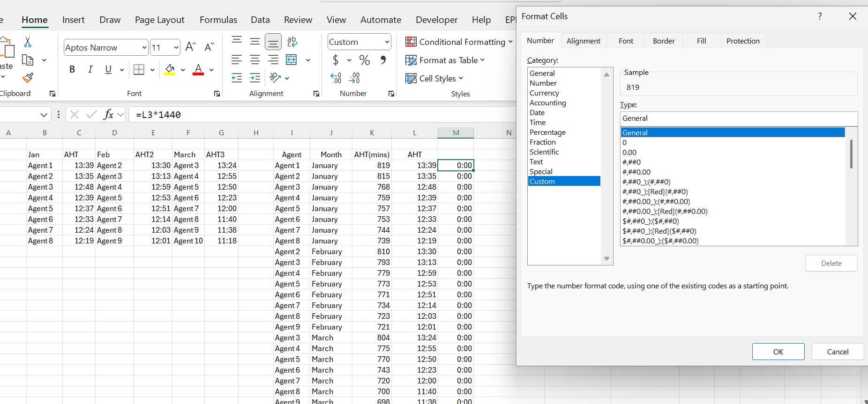Switch to Protection tab in Format Cells
The image size is (868, 404).
[x=743, y=41]
